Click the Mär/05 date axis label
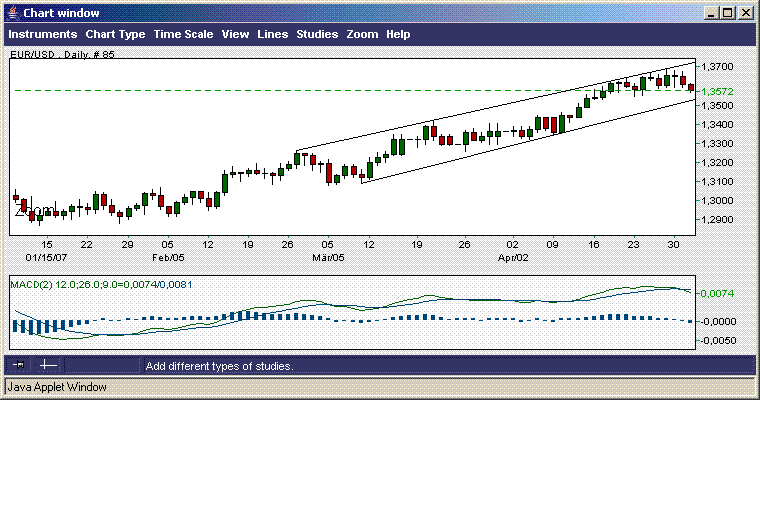Viewport: 760px width, 512px height. tap(328, 257)
